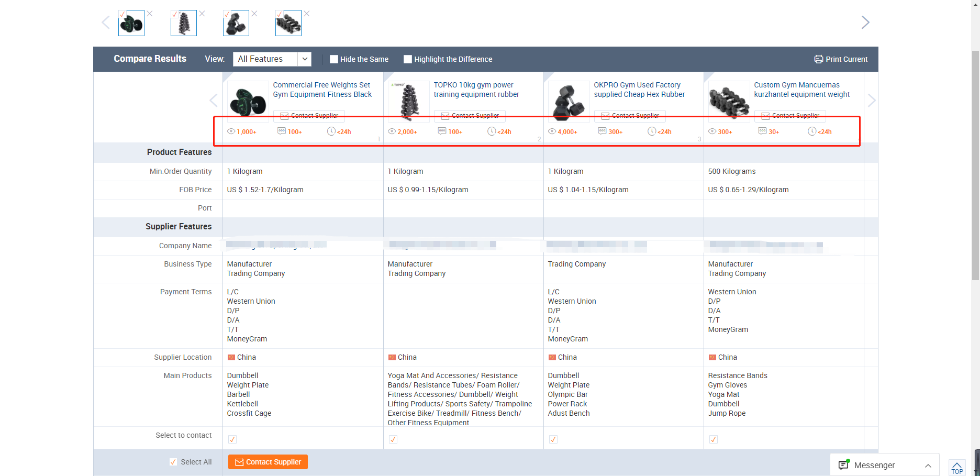Viewport: 980px width, 476px height.
Task: Show previous compared products arrow
Action: (214, 100)
